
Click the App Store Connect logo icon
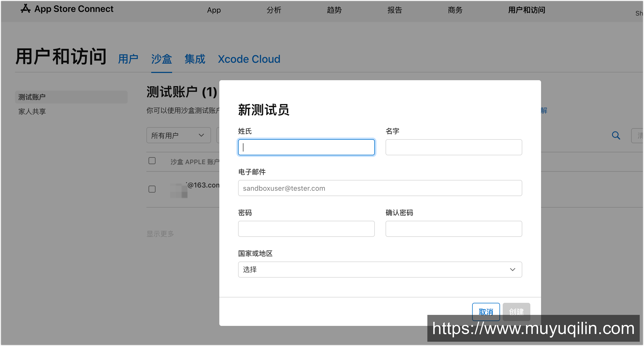(26, 9)
